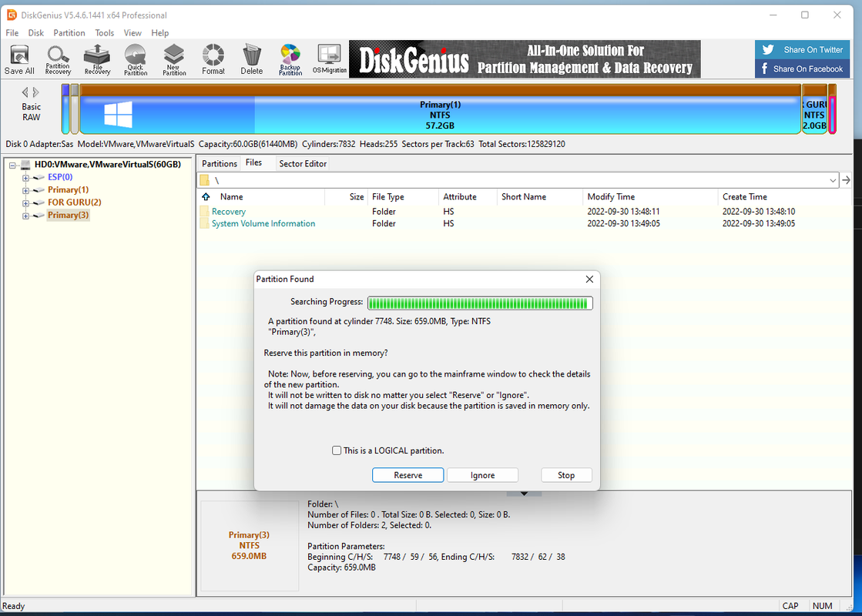Expand the Primary(3) tree node
The width and height of the screenshot is (862, 616).
tap(25, 216)
